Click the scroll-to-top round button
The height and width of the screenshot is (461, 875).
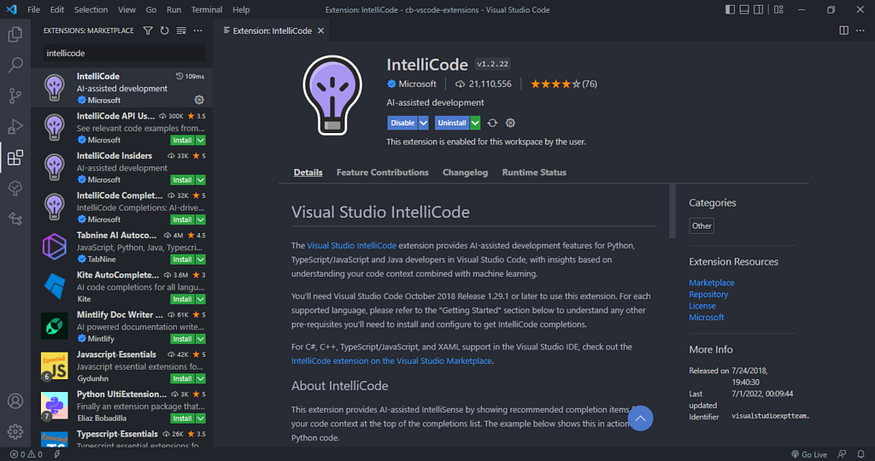639,418
